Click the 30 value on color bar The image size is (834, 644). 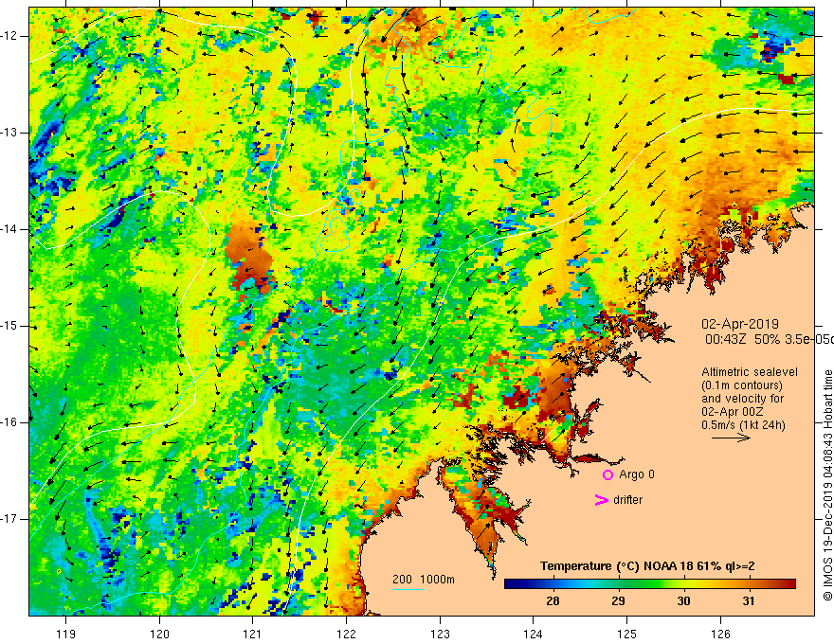[683, 601]
